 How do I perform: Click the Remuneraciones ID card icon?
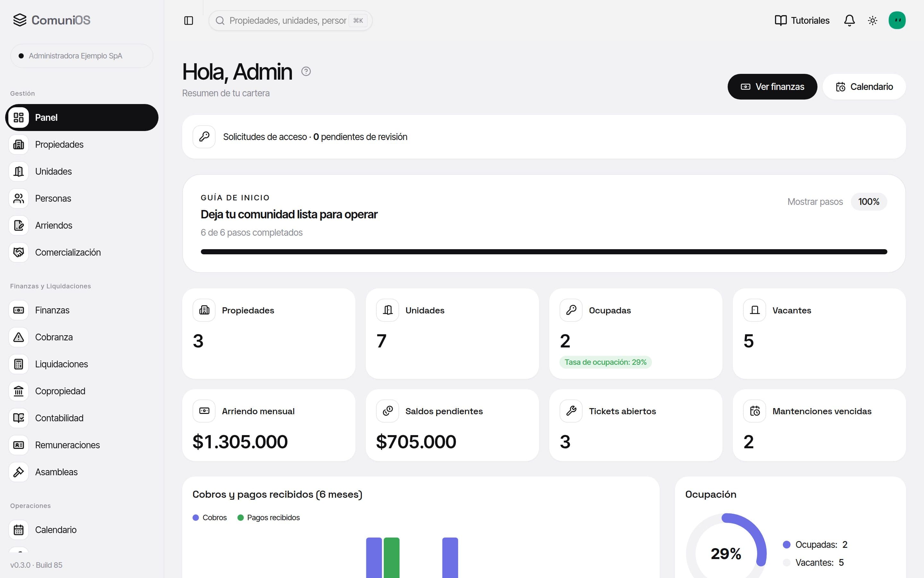(x=19, y=445)
